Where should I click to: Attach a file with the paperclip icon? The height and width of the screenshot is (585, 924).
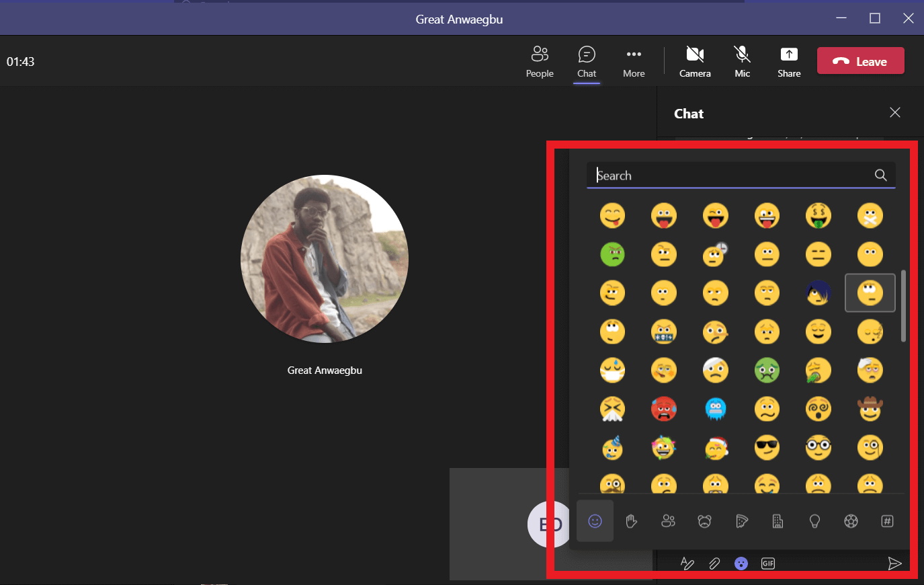point(714,563)
